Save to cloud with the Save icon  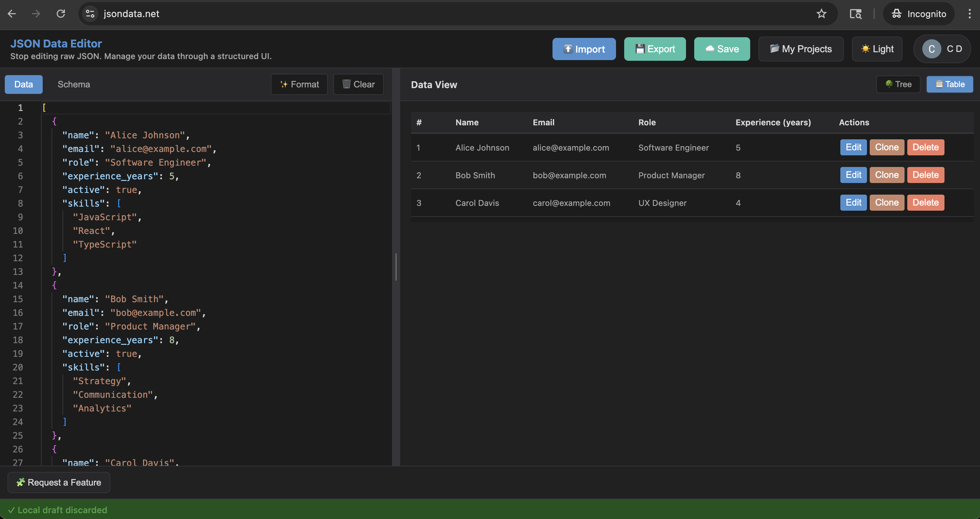click(722, 49)
